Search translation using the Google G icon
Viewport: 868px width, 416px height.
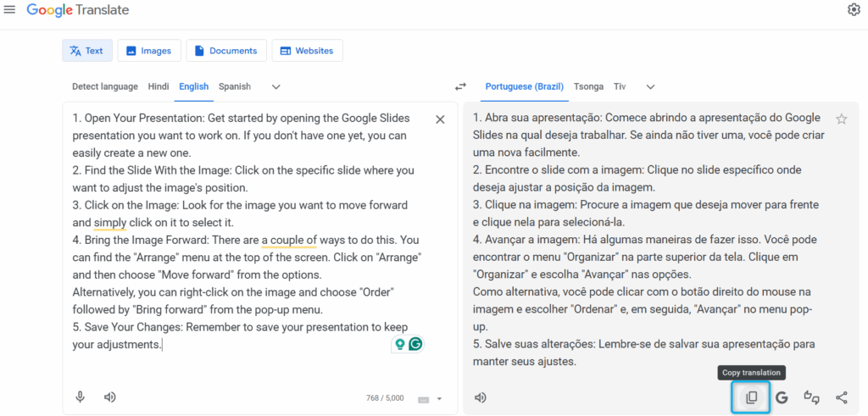782,397
